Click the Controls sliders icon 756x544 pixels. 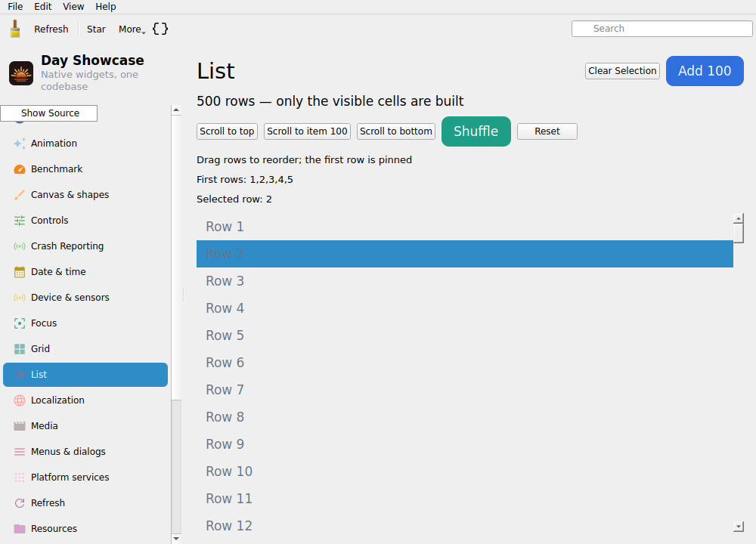tap(20, 220)
